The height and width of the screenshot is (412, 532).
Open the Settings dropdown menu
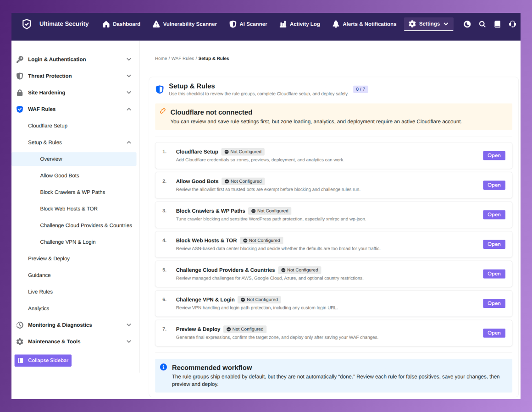click(428, 24)
